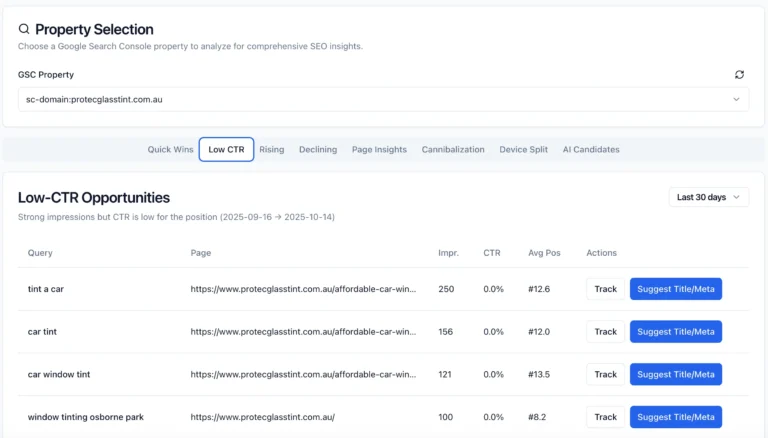Go to the Declining tab
Screen dimensions: 768x438
pyautogui.click(x=318, y=150)
